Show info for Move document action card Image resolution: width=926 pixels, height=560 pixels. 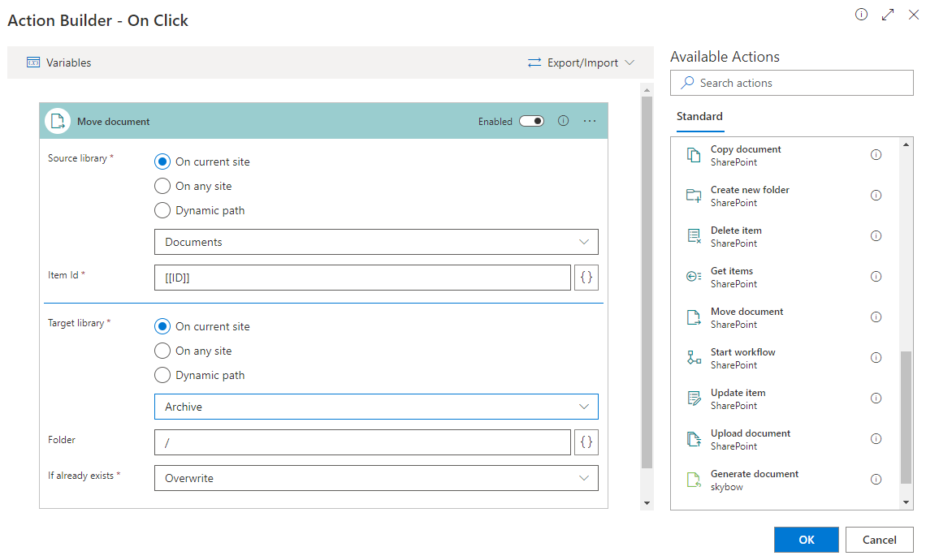(x=564, y=121)
